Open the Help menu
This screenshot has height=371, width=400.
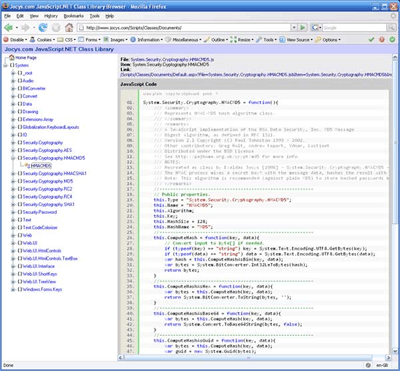pyautogui.click(x=110, y=16)
